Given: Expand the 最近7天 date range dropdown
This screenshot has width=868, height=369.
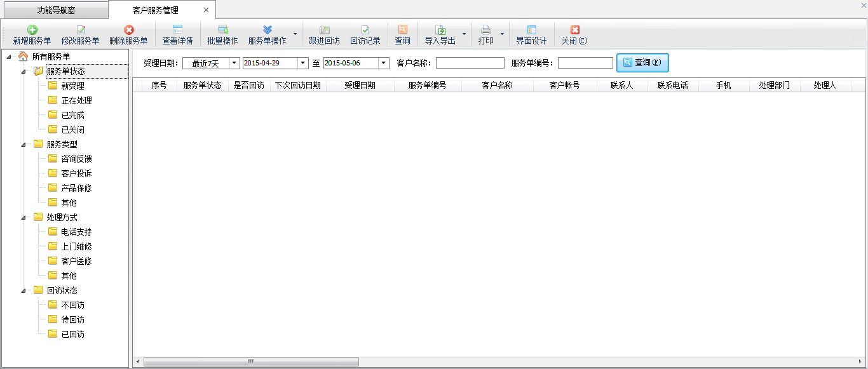Looking at the screenshot, I should [x=234, y=63].
